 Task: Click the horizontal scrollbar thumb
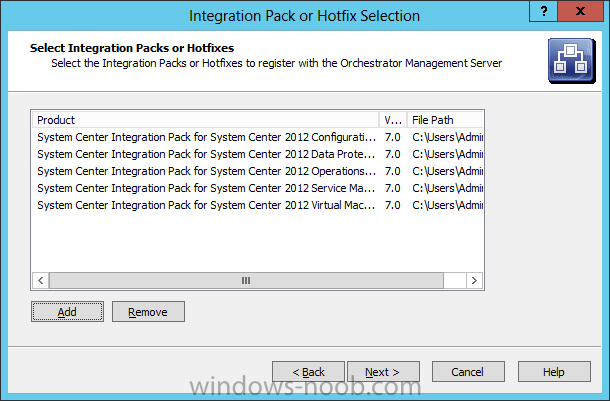pyautogui.click(x=246, y=280)
